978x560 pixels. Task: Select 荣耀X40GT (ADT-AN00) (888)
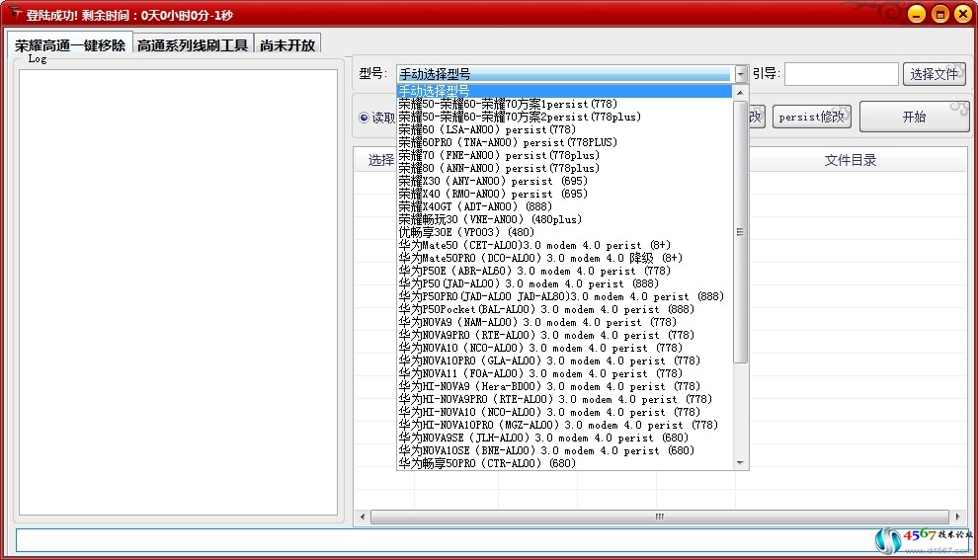pyautogui.click(x=564, y=206)
